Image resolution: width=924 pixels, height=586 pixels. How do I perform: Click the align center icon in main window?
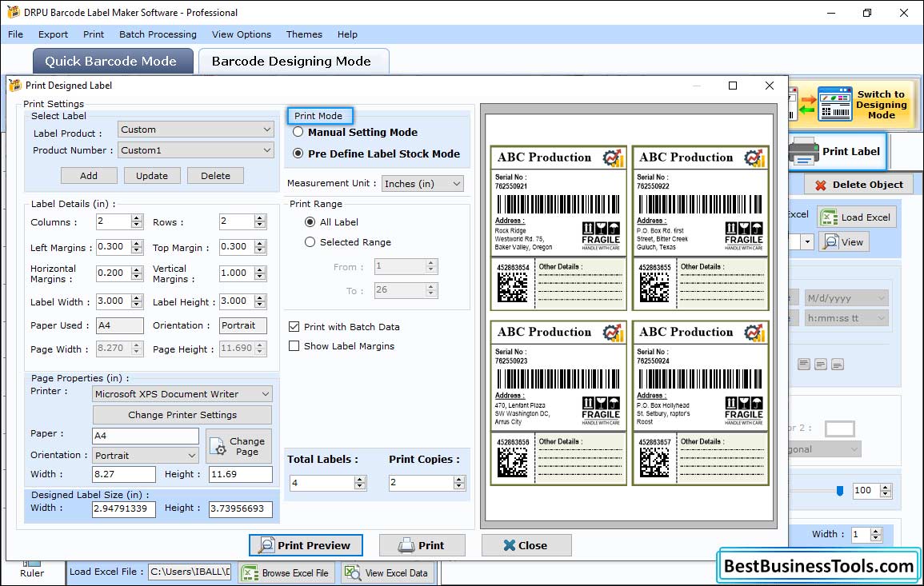tap(820, 365)
